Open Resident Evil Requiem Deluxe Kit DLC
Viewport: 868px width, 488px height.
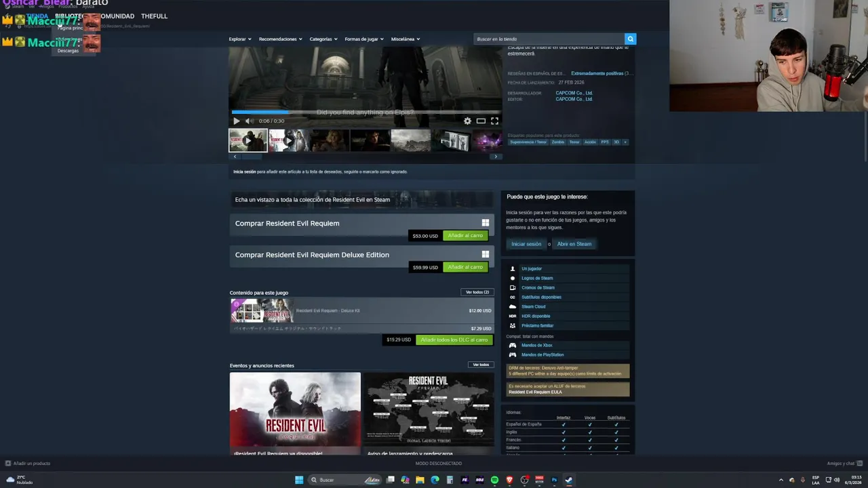[361, 310]
